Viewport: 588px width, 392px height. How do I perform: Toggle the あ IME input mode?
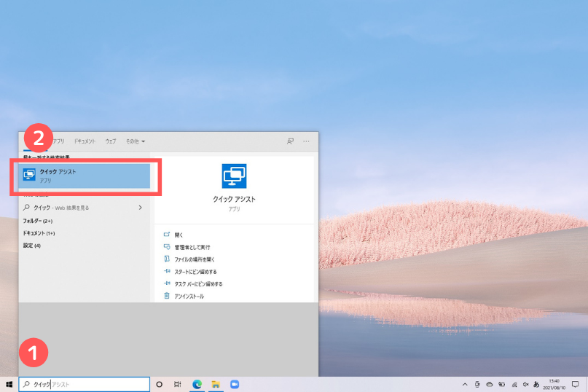pyautogui.click(x=536, y=385)
